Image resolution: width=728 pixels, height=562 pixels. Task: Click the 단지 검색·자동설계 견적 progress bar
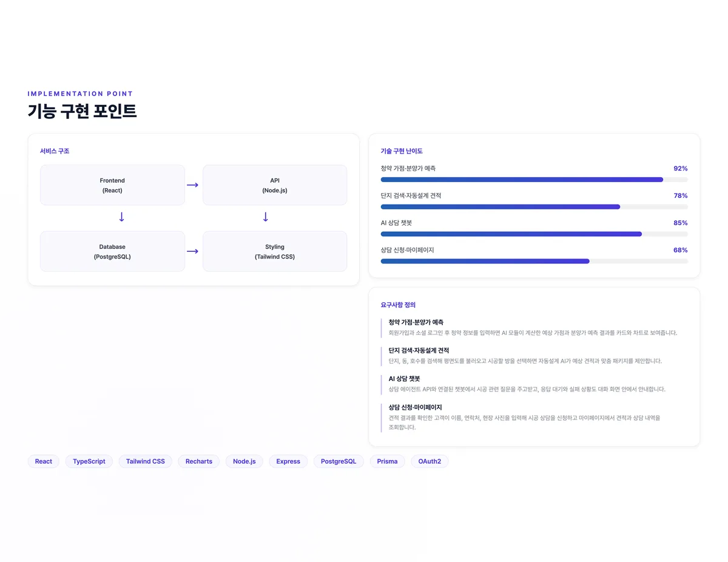pyautogui.click(x=534, y=207)
